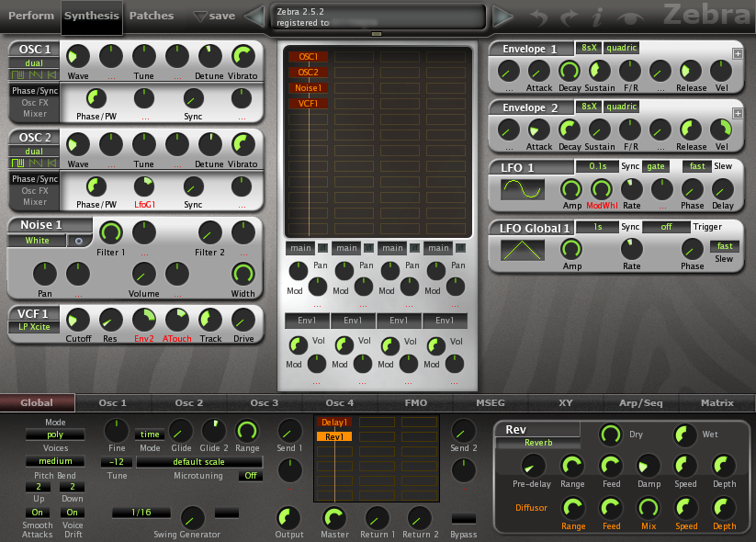Expand Envelope 1 with the plus icon

click(x=738, y=53)
